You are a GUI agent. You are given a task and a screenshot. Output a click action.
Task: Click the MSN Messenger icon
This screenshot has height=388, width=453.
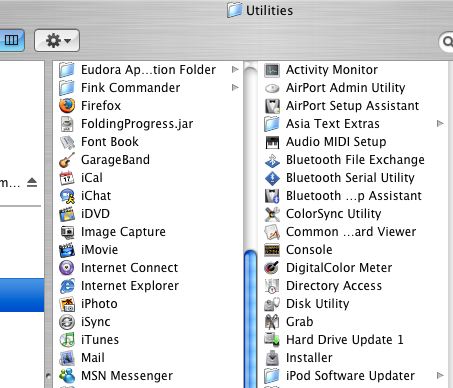[67, 376]
